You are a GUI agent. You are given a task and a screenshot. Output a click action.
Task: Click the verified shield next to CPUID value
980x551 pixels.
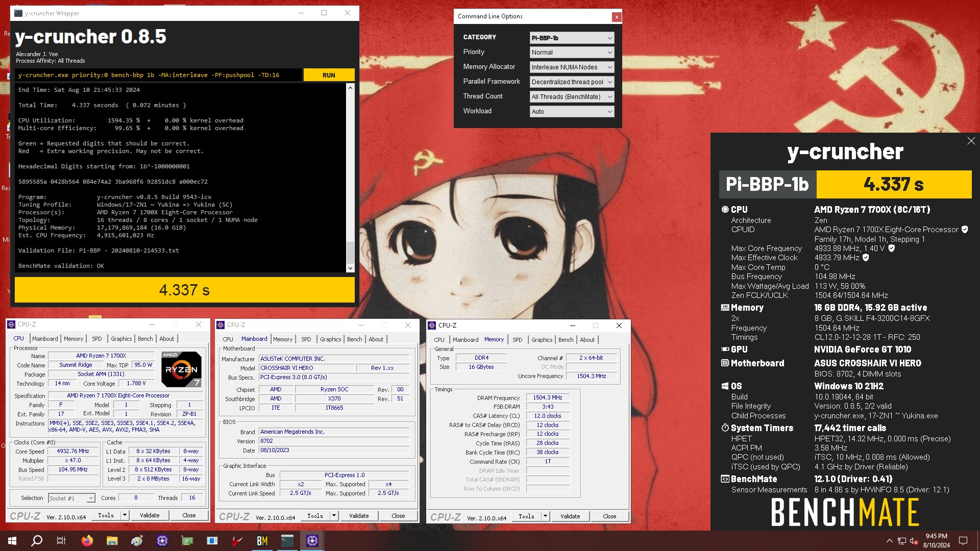[x=965, y=230]
